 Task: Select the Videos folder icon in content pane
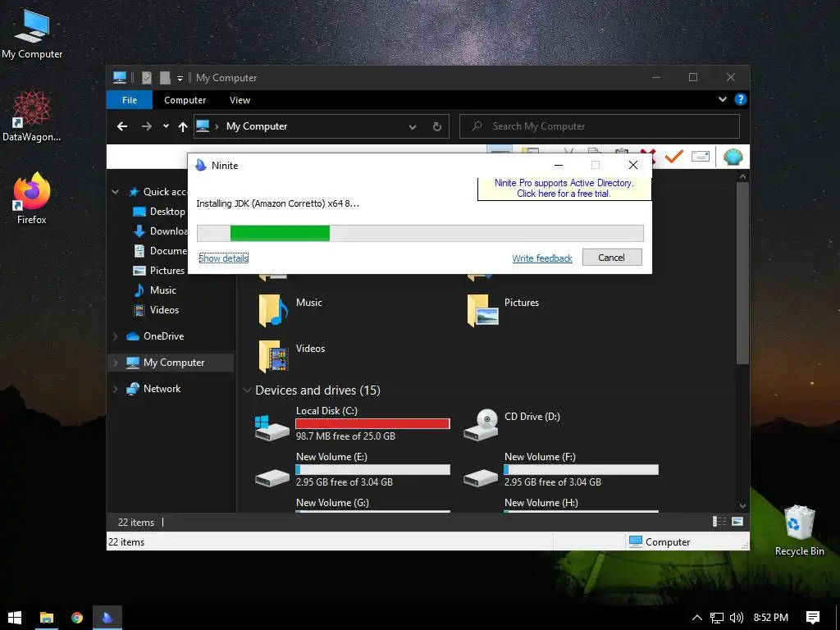tap(273, 356)
